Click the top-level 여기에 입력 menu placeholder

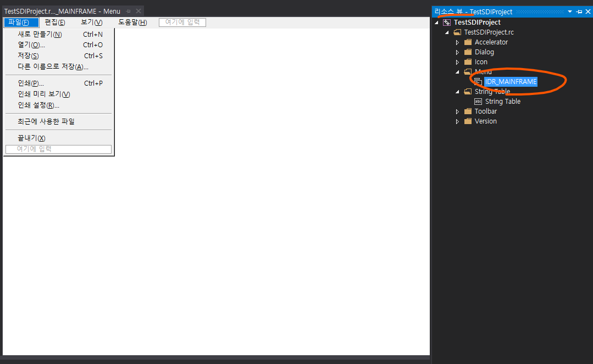click(182, 23)
